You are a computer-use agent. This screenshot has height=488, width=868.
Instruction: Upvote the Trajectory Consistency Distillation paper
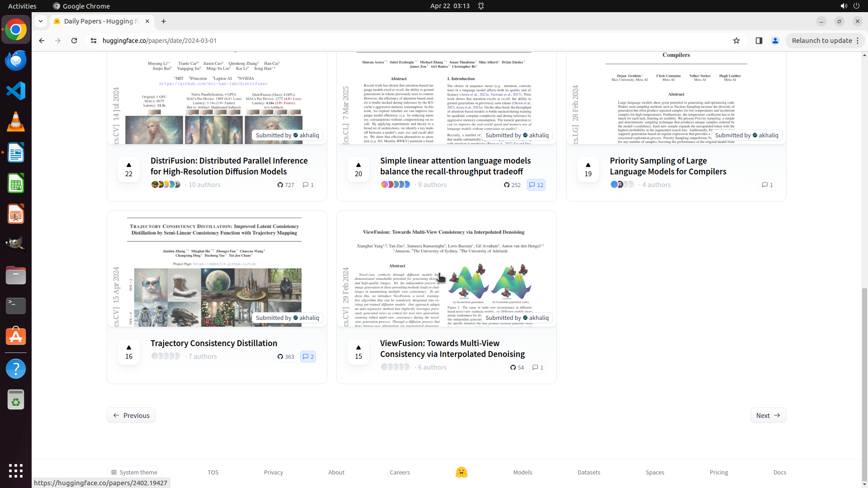(129, 352)
